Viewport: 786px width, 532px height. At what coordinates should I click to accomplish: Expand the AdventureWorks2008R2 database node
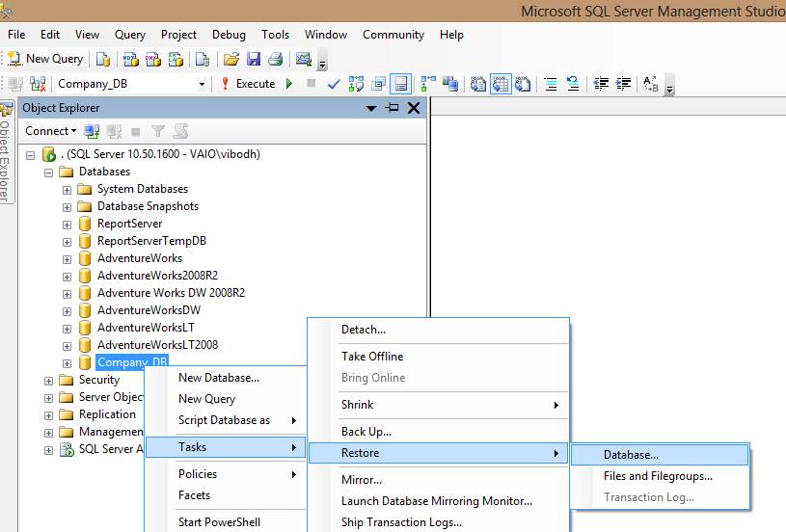click(67, 276)
